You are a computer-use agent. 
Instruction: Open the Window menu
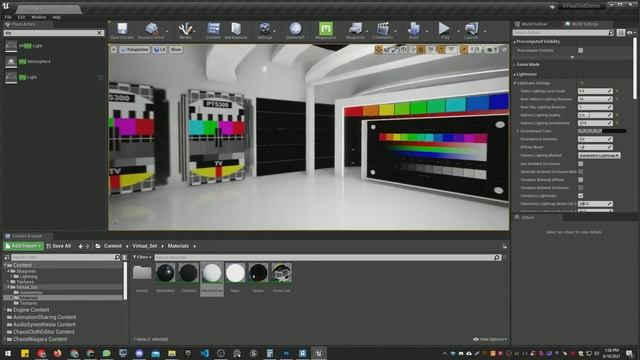click(x=38, y=17)
